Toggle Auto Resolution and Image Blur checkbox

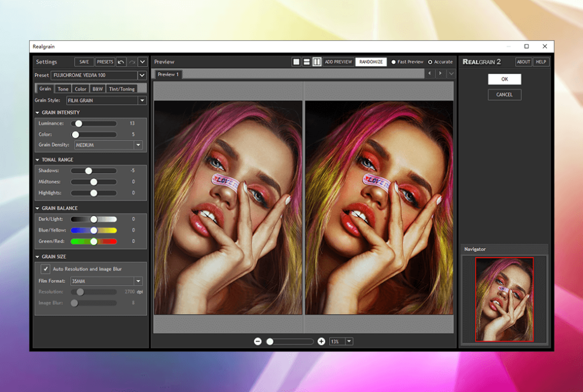point(46,269)
